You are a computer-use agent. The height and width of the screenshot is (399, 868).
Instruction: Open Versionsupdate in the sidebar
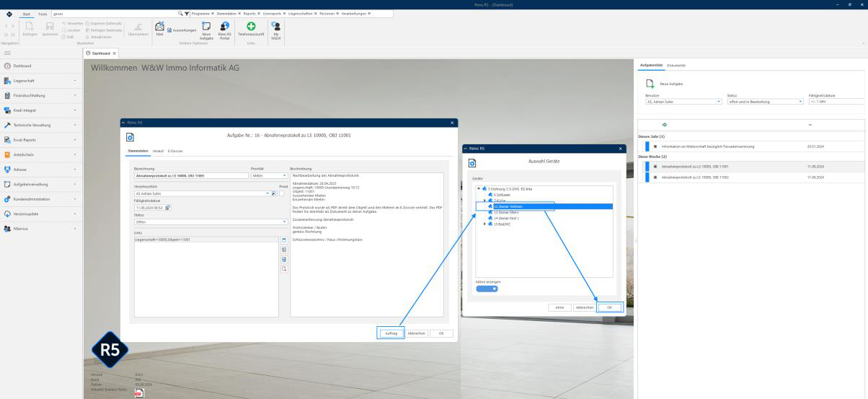click(40, 214)
